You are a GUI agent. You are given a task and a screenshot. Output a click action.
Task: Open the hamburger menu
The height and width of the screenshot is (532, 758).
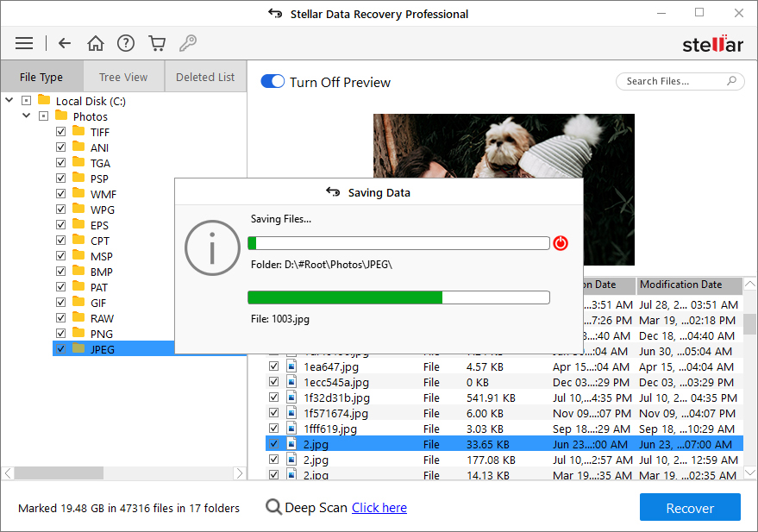(x=24, y=43)
